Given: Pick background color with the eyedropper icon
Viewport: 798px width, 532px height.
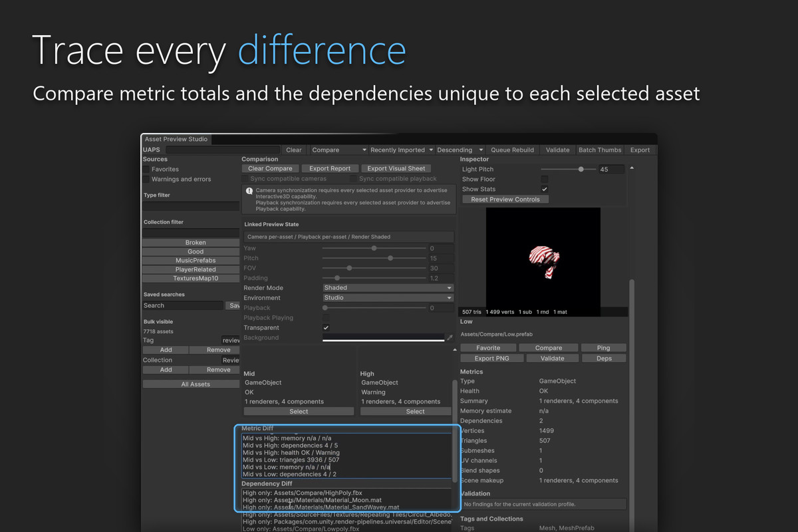Looking at the screenshot, I should (x=450, y=338).
